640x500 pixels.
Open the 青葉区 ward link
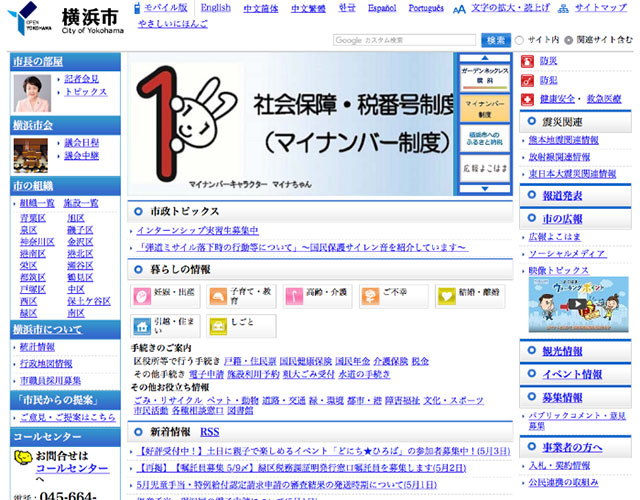coord(33,218)
